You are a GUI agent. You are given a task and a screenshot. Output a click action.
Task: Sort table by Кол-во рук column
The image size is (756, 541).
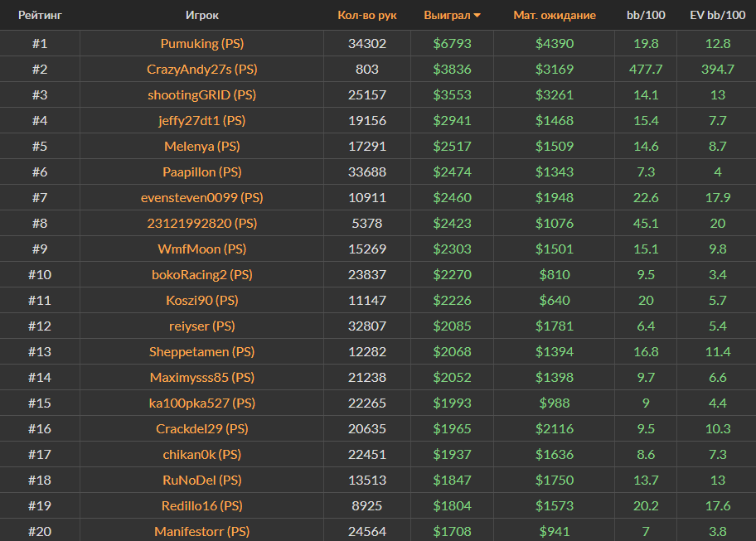click(x=367, y=16)
